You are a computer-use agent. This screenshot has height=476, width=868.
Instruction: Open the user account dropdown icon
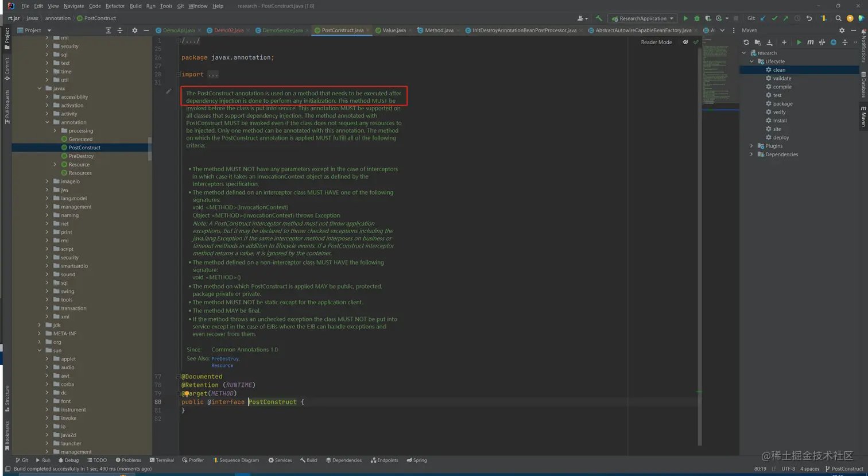[x=582, y=18]
